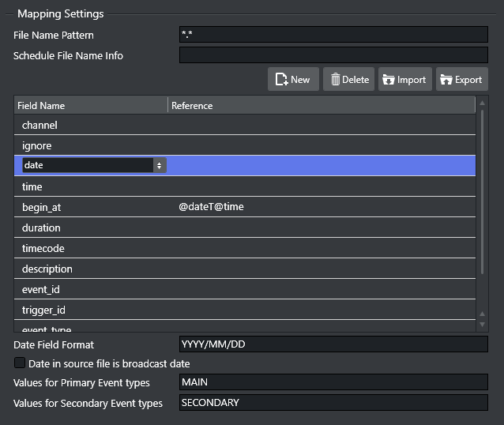The image size is (504, 425).
Task: Click the Date Field Format input
Action: coord(333,344)
